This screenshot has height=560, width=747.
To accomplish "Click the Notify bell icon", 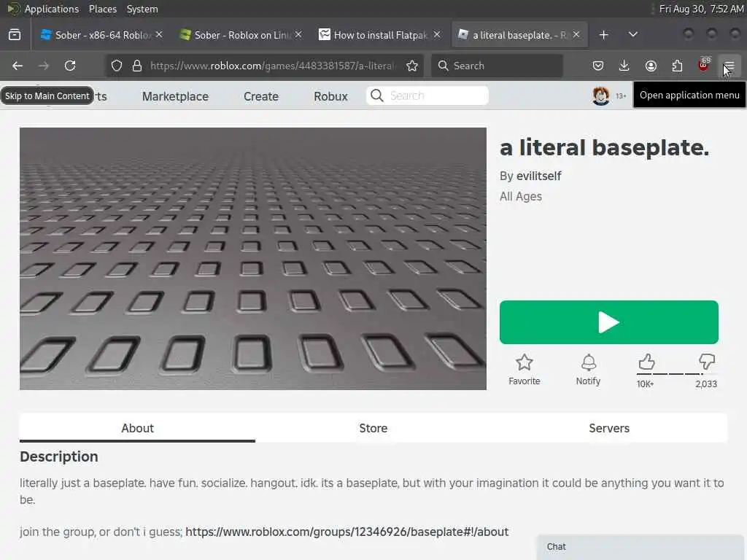I will [x=589, y=363].
